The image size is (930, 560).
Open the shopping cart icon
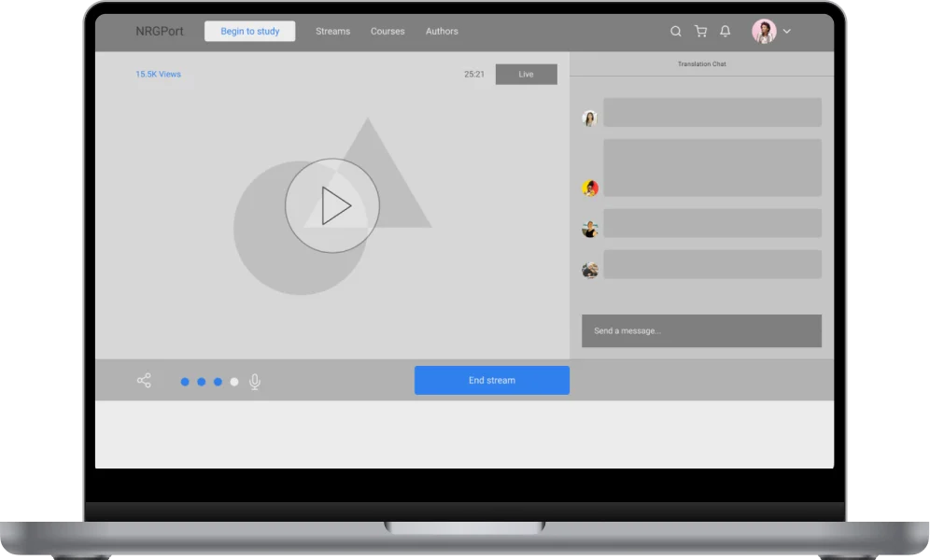[700, 32]
